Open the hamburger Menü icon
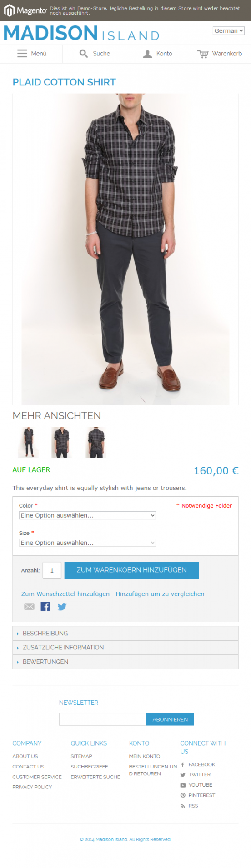The image size is (251, 868). coord(22,54)
